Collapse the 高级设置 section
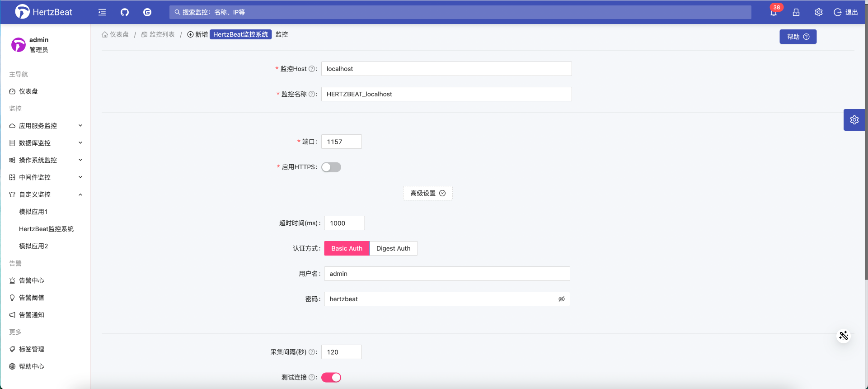The height and width of the screenshot is (389, 868). coord(427,193)
